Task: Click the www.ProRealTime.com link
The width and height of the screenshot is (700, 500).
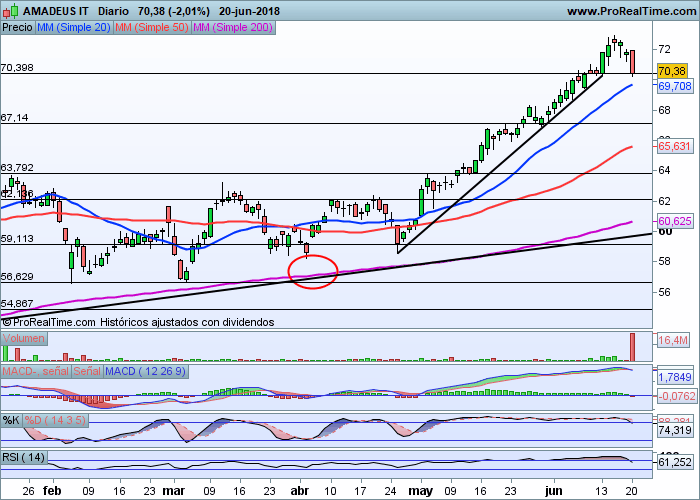Action: click(632, 11)
